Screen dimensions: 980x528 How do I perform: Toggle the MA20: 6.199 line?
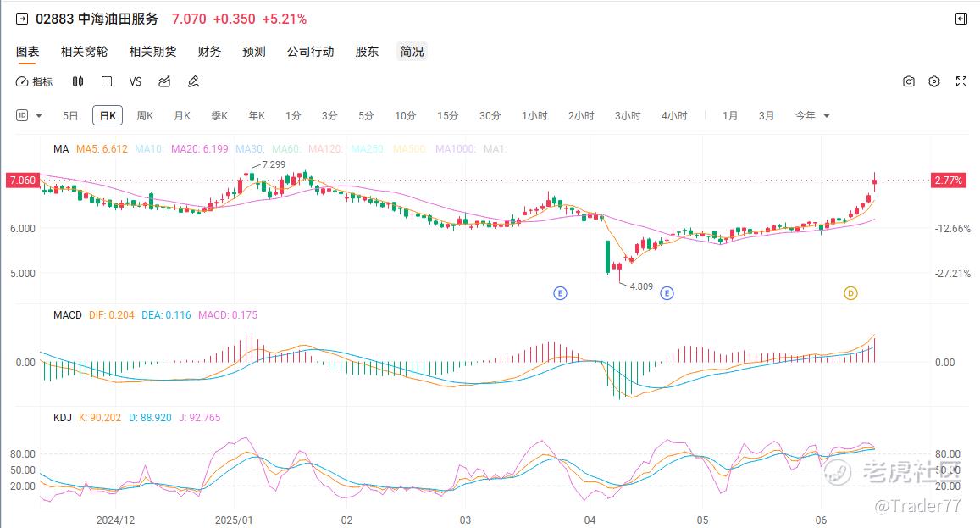click(x=200, y=149)
